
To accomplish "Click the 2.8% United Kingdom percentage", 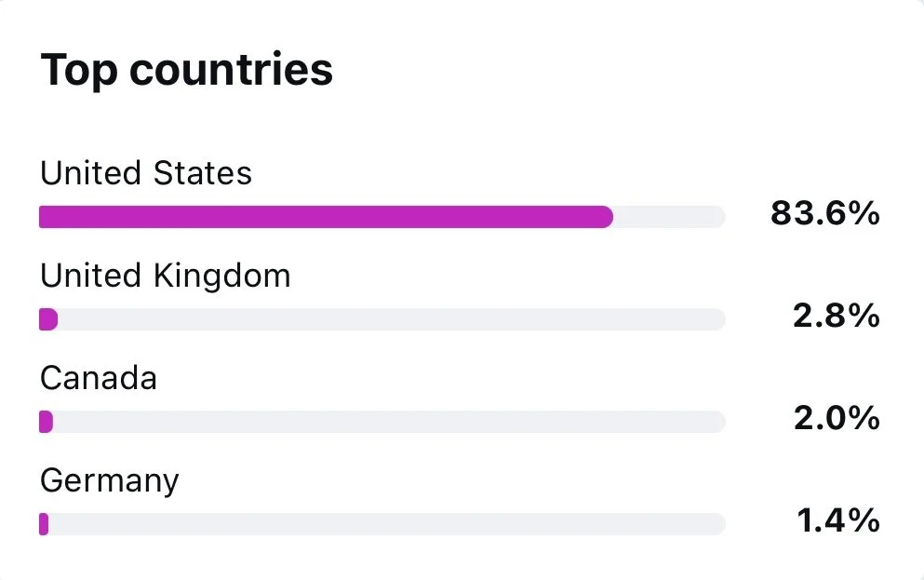I will (x=837, y=316).
